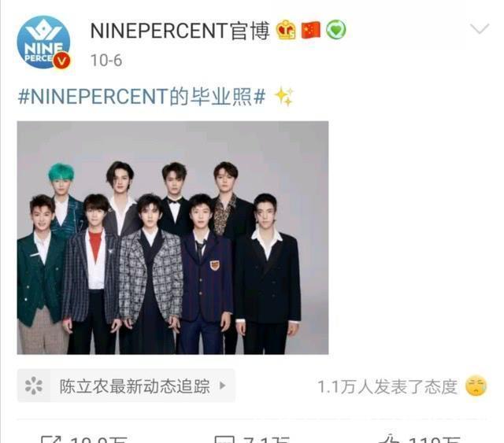Open the NINE PERCENT profile avatar

(x=43, y=42)
